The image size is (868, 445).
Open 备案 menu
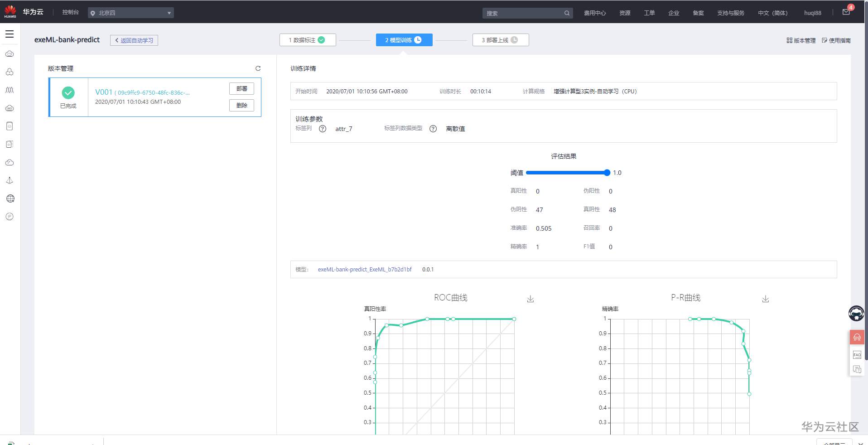point(698,13)
